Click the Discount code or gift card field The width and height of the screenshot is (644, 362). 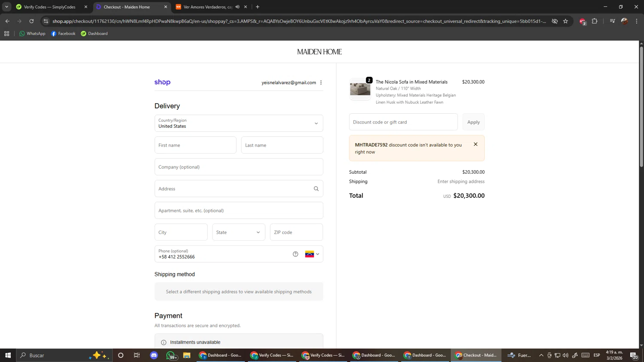[403, 122]
